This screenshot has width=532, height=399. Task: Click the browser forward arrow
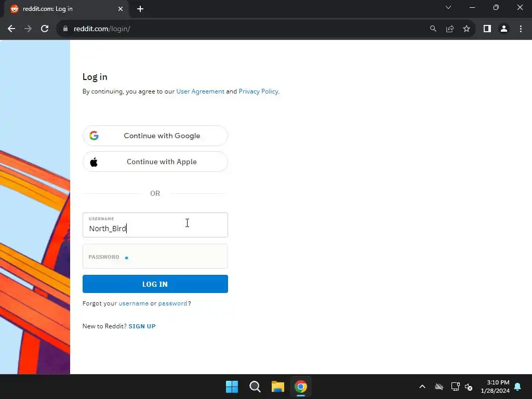[28, 29]
